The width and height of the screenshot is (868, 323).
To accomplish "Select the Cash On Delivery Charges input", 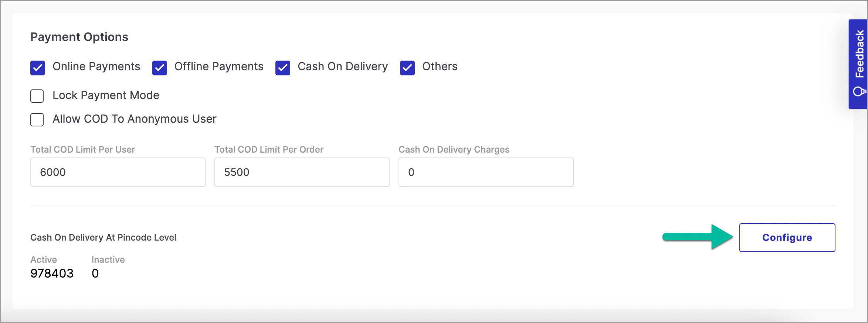I will click(486, 172).
